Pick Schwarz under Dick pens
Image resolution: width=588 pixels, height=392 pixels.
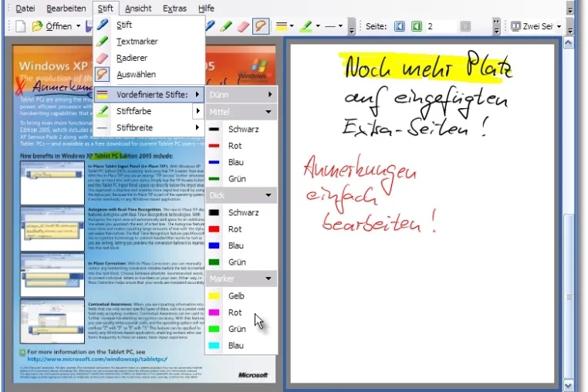(x=241, y=212)
